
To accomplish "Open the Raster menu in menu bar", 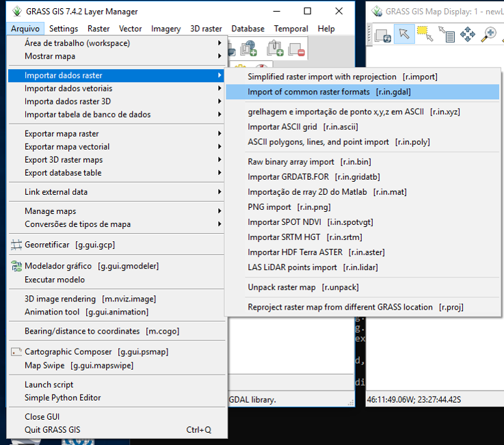I will point(98,29).
